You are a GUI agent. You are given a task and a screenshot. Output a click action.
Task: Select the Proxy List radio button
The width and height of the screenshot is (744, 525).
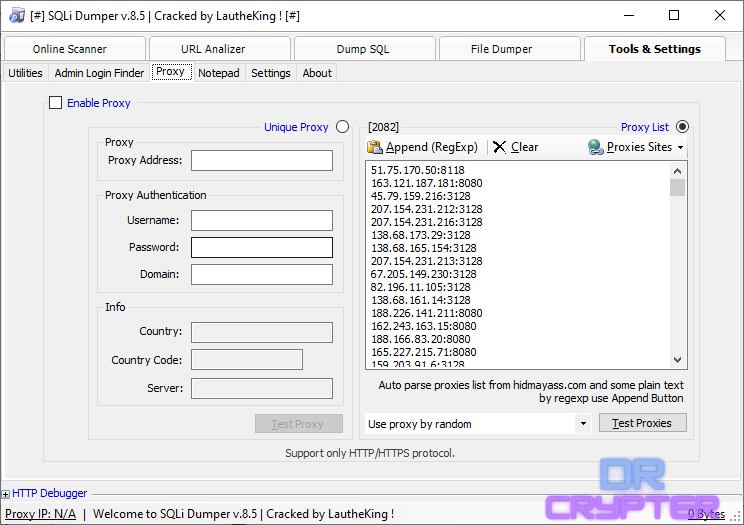(682, 127)
